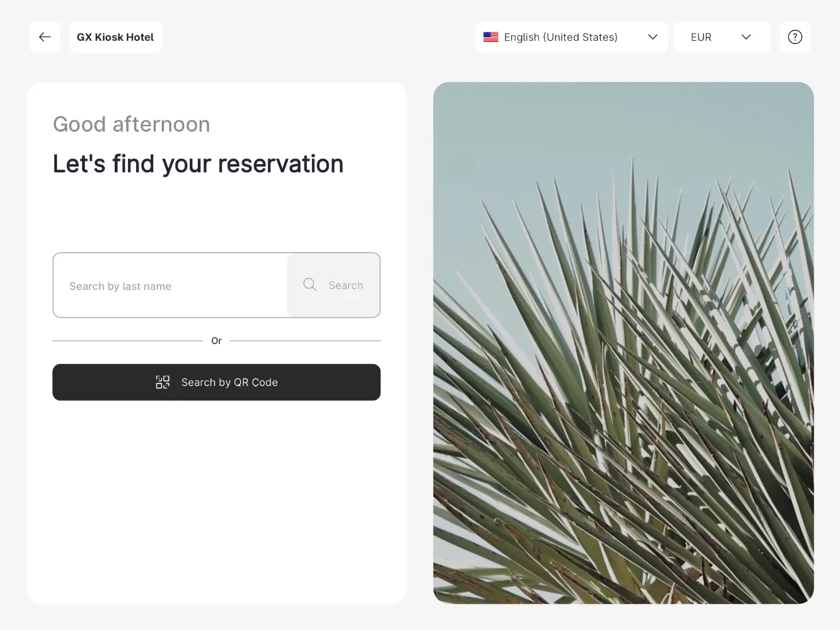The image size is (840, 630).
Task: Focus the Search by last name field
Action: pos(170,286)
